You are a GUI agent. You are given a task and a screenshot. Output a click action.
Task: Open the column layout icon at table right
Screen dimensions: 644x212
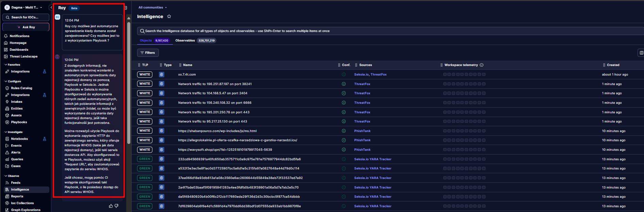[x=641, y=53]
